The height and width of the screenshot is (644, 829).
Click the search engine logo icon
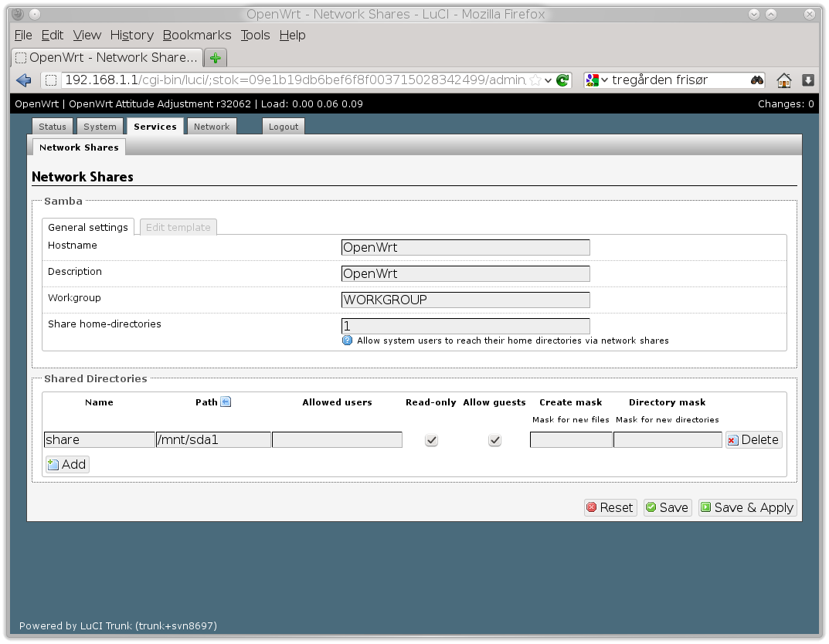[x=592, y=80]
